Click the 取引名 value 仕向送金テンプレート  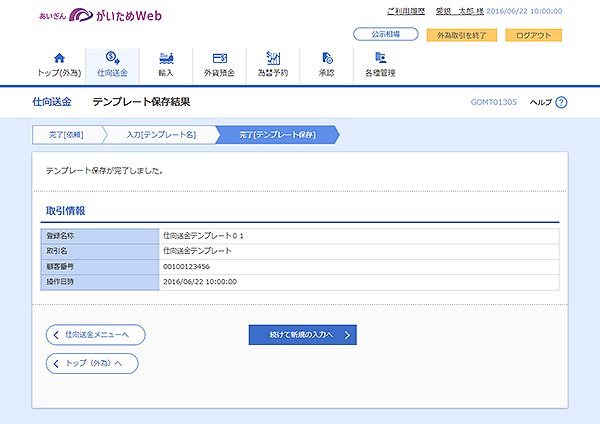coord(197,251)
